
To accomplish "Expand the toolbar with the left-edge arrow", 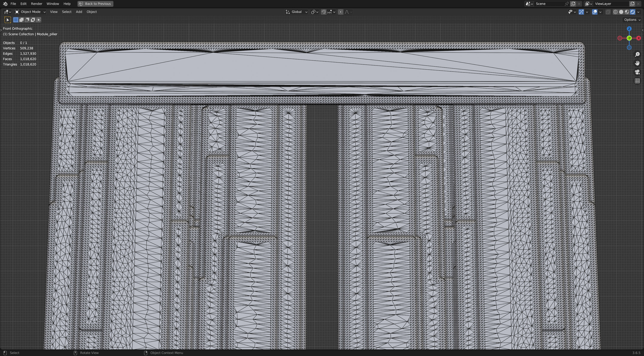I will 1,30.
